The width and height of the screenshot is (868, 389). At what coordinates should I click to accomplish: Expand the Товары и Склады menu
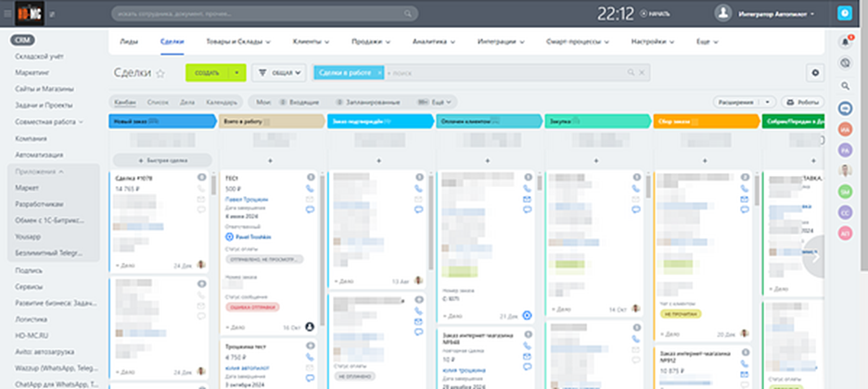[x=237, y=43]
